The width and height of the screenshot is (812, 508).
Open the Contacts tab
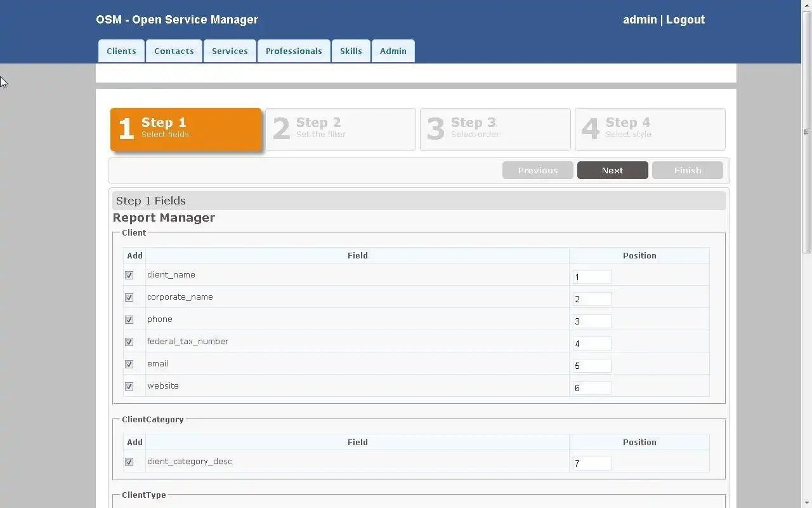174,51
